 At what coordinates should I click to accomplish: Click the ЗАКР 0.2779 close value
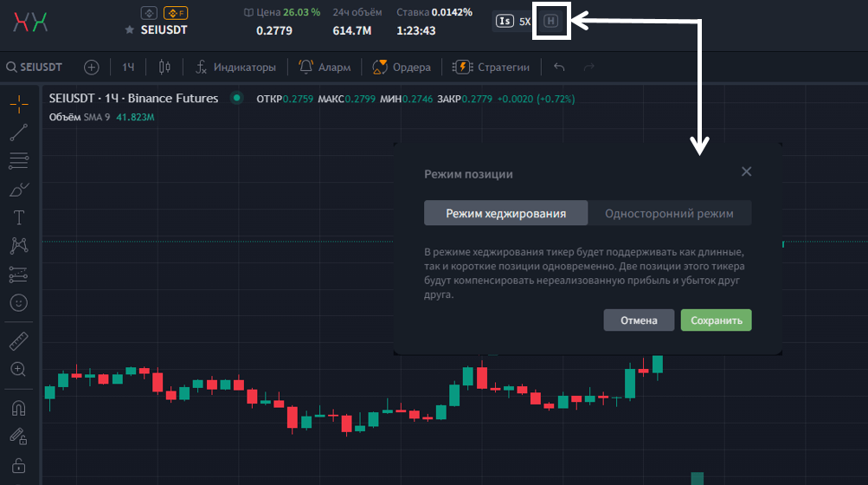tap(465, 99)
